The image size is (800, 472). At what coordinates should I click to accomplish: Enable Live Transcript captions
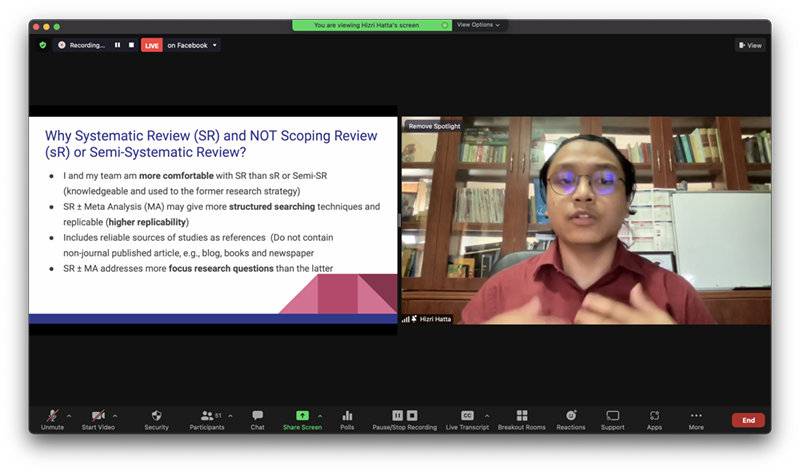[x=467, y=416]
